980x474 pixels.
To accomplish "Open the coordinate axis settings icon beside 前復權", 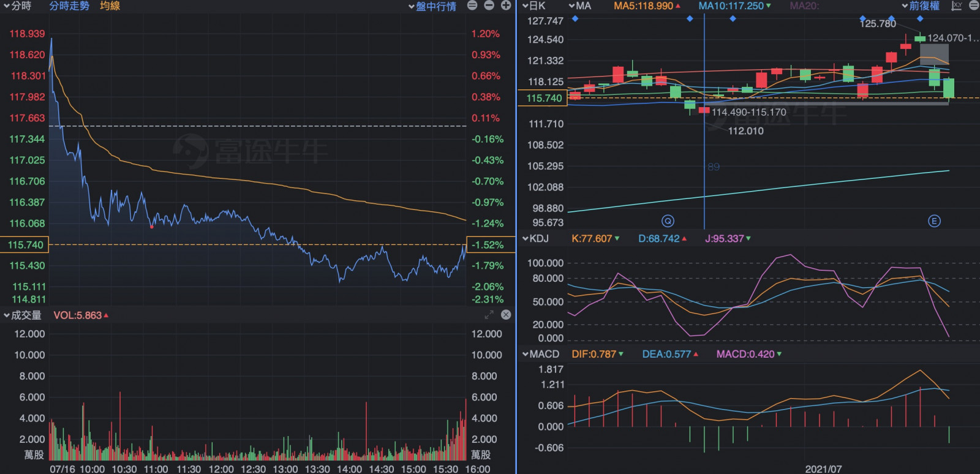I will (957, 6).
